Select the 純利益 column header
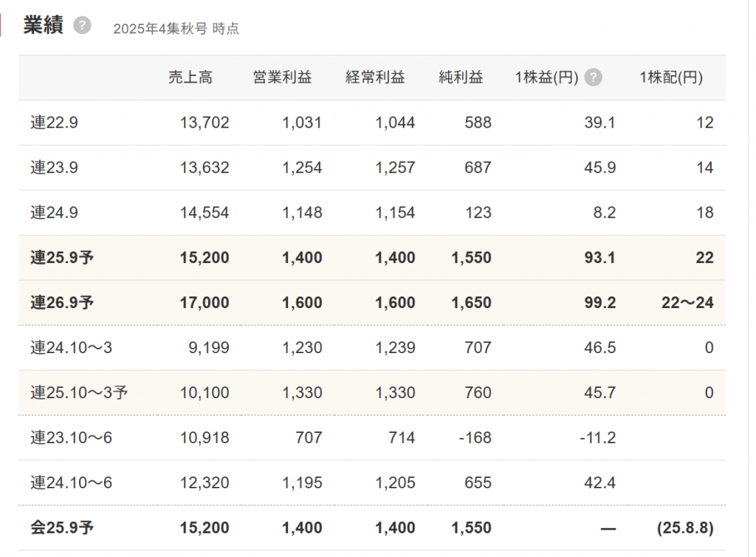 click(461, 78)
